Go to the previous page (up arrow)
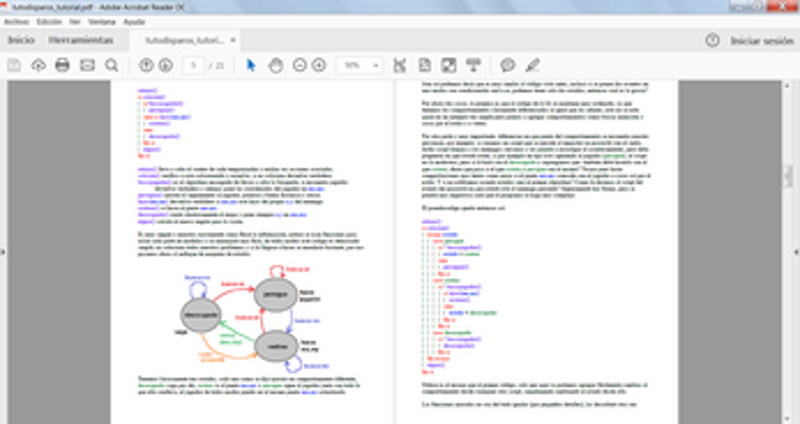 click(146, 65)
